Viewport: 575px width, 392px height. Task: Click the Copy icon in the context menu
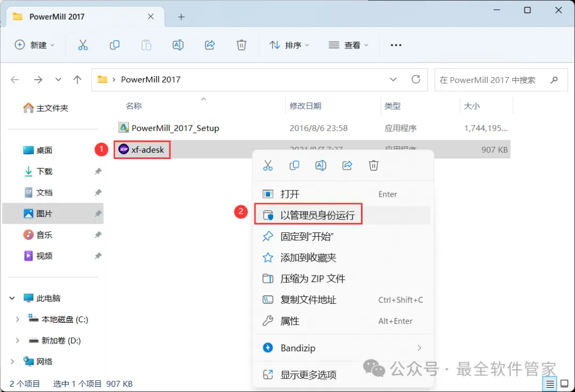point(294,165)
